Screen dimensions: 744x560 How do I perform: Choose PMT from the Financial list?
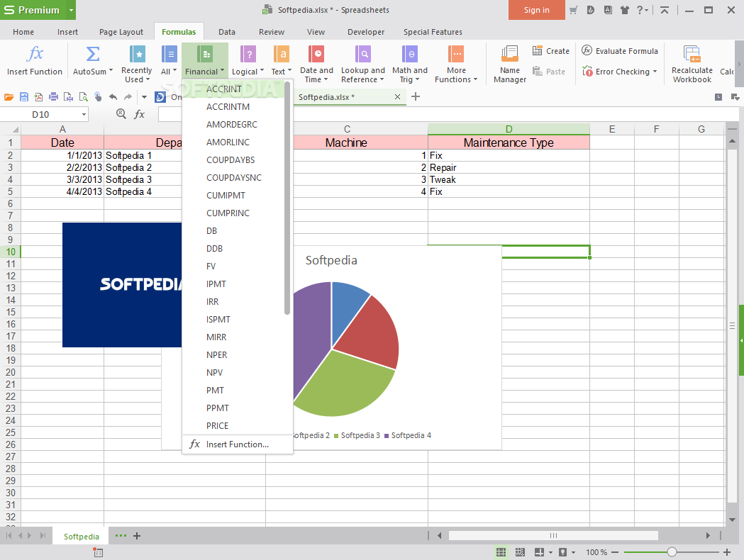pos(233,391)
